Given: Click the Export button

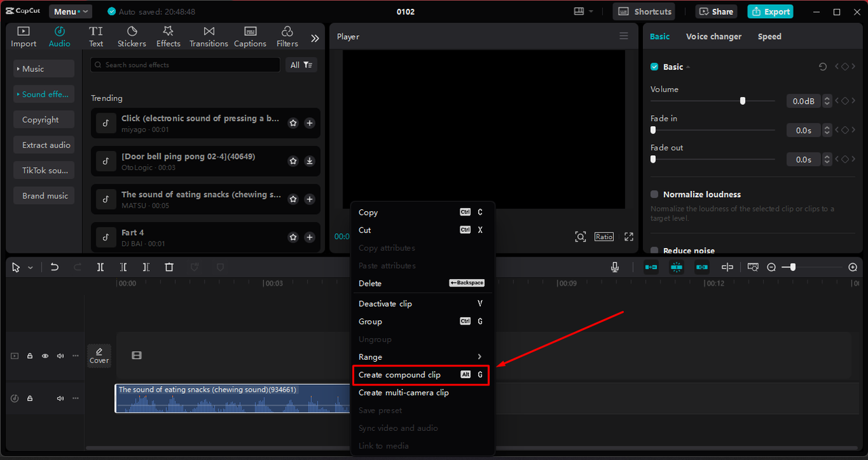Looking at the screenshot, I should [770, 12].
